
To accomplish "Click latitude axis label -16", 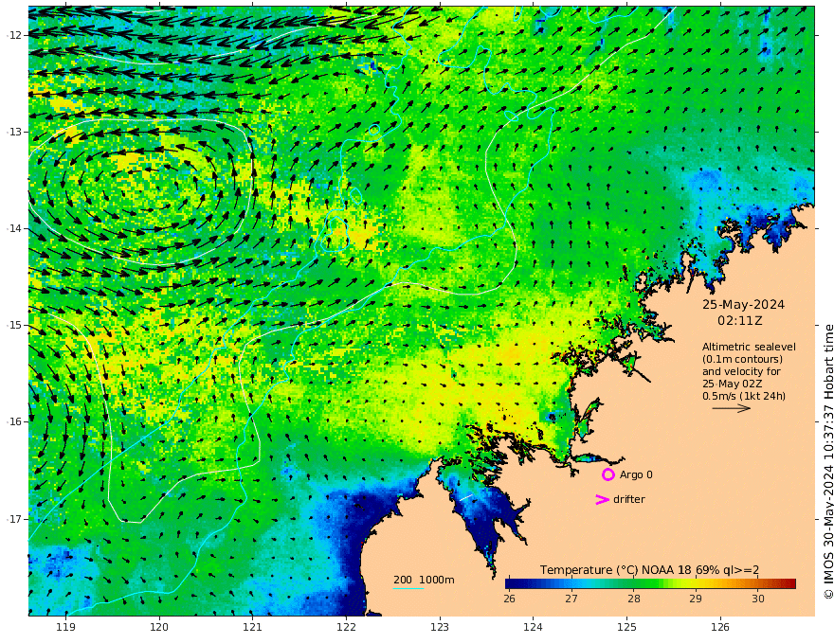I will (x=14, y=421).
